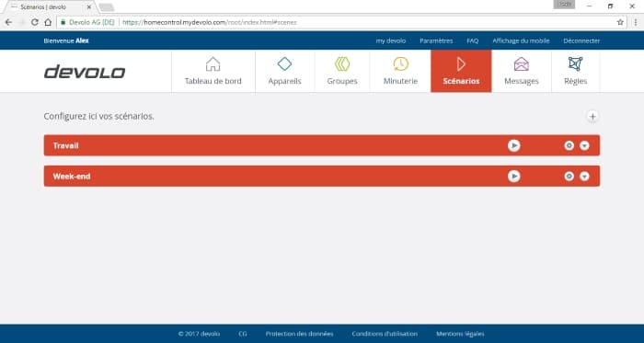Open settings gear for Travail scenario
The image size is (644, 343).
click(569, 145)
